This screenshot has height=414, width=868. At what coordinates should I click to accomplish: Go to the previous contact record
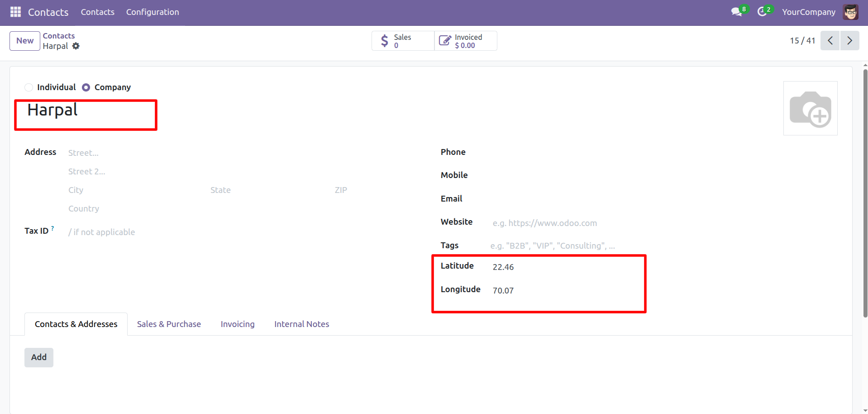pyautogui.click(x=830, y=41)
